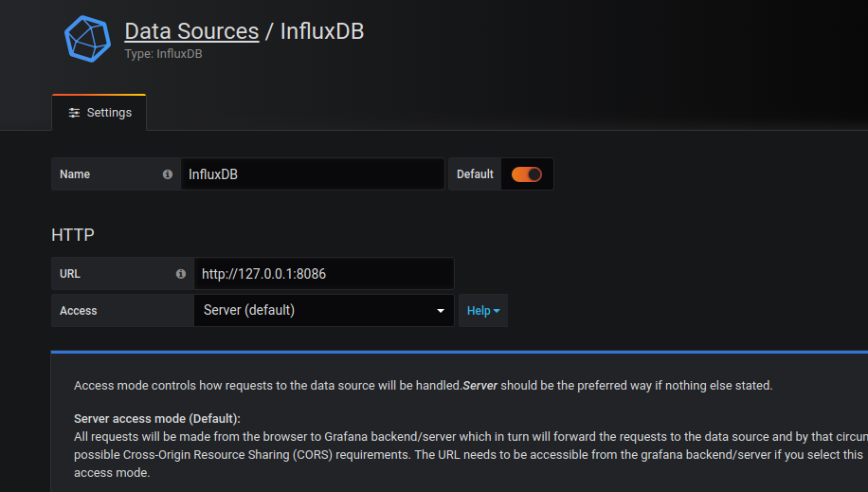Go back to Data Sources breadcrumb link
868x492 pixels.
click(191, 31)
